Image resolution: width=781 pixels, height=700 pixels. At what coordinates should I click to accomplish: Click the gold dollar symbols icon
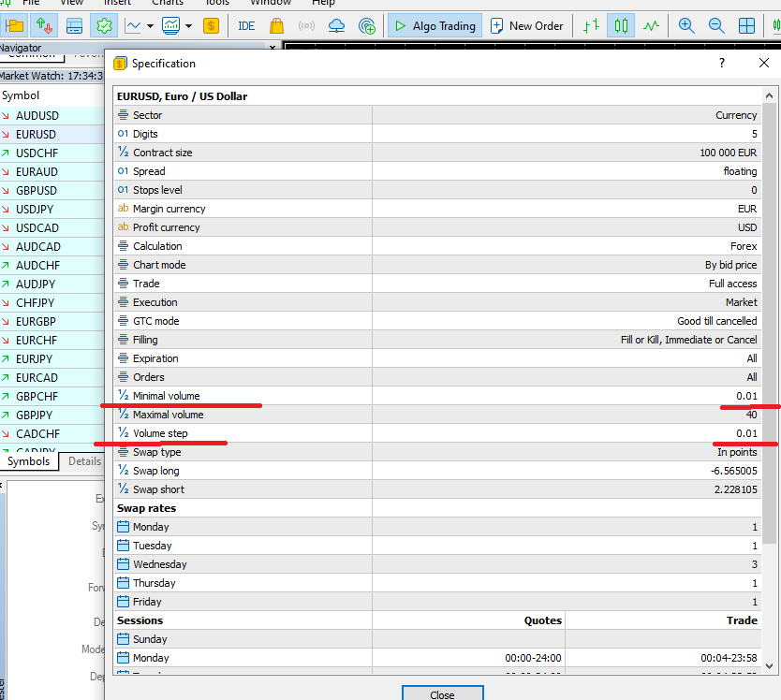pyautogui.click(x=212, y=26)
